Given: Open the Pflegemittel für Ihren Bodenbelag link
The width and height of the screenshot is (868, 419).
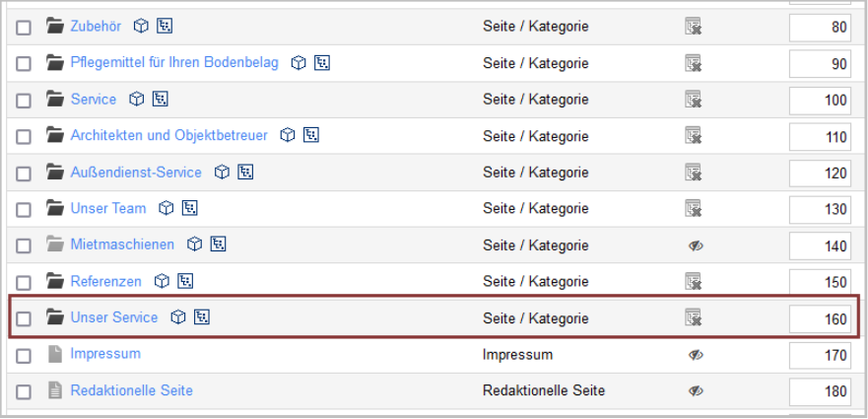Looking at the screenshot, I should pos(174,62).
